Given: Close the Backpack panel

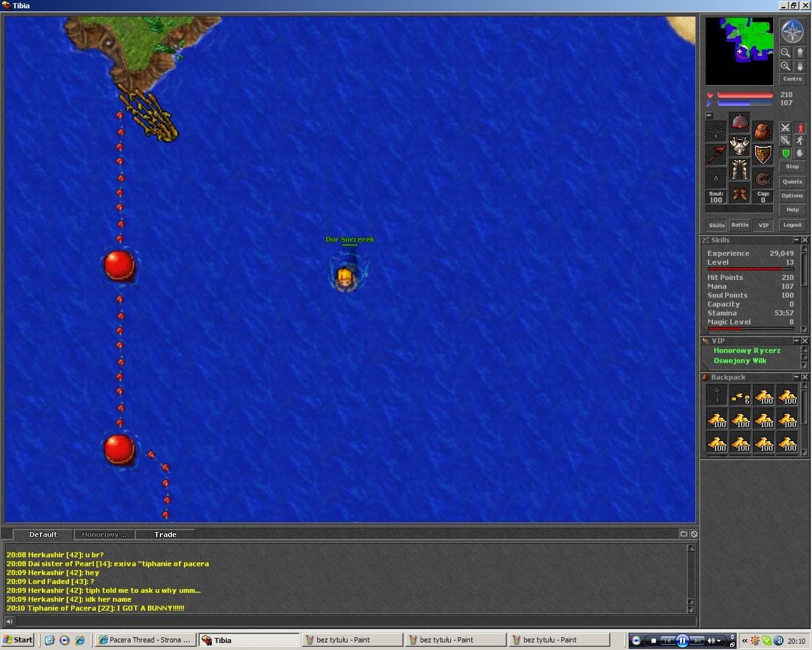Looking at the screenshot, I should (x=804, y=377).
